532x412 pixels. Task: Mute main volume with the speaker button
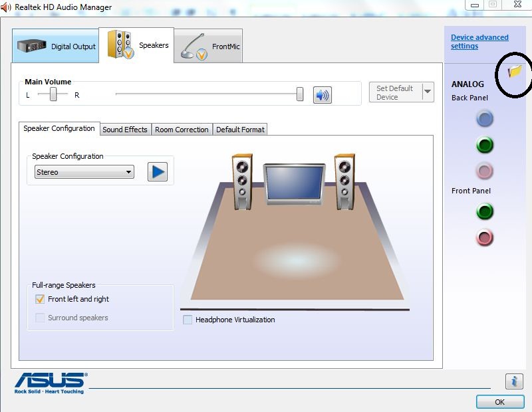(322, 95)
